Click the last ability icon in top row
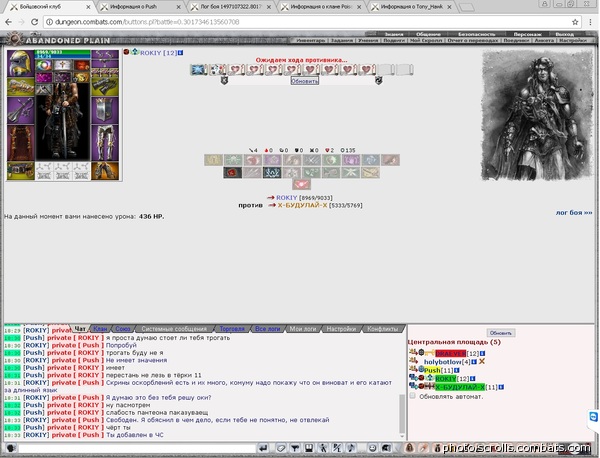This screenshot has height=458, width=600. tap(390, 160)
